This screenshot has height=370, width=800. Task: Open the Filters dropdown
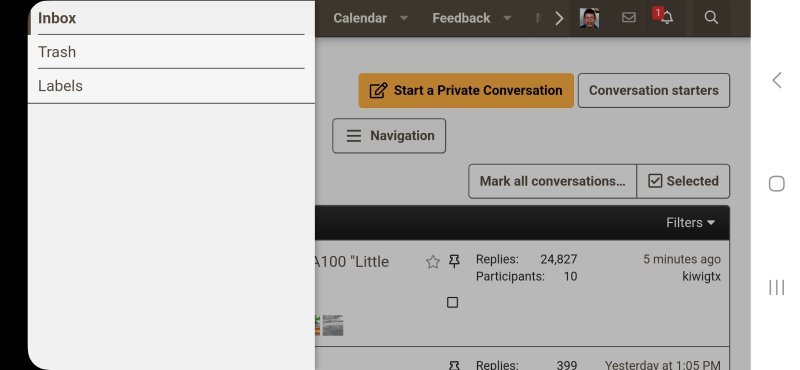click(690, 223)
